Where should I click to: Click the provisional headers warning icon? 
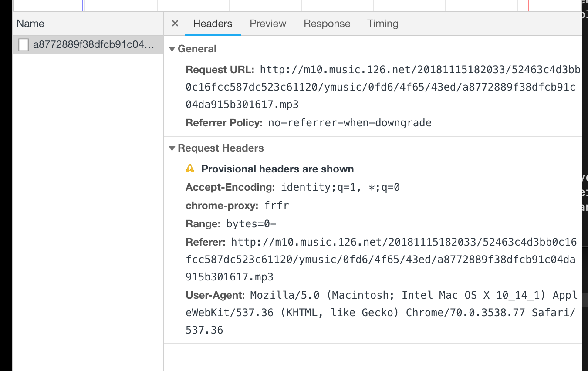pos(190,169)
